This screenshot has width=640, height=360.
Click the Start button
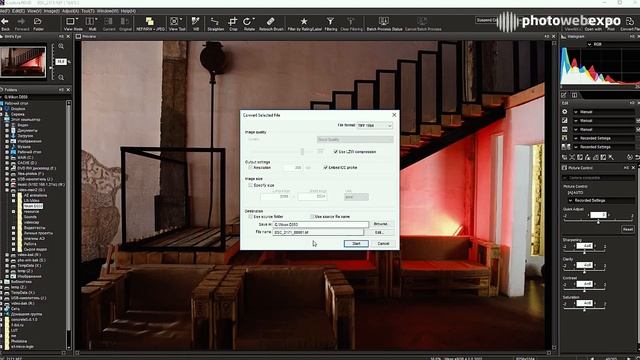(x=356, y=244)
